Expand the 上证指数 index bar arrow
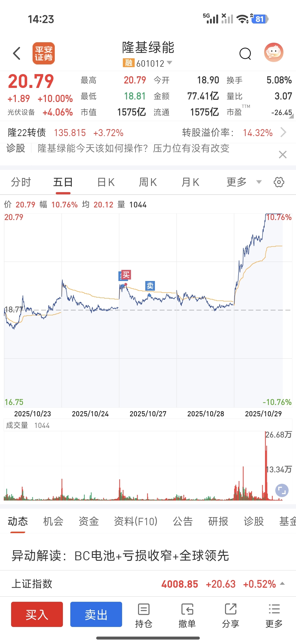Screen dimensions: 296x644 coord(282,584)
